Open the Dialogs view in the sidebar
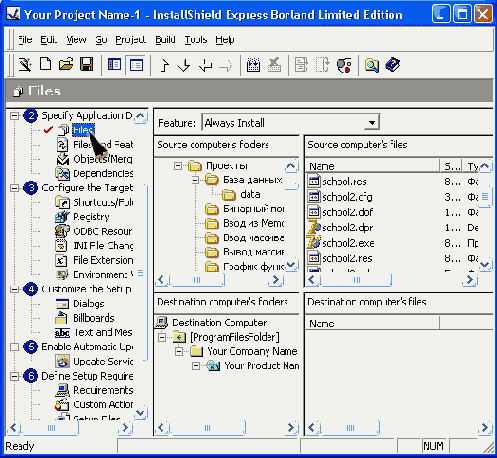The width and height of the screenshot is (497, 458). [x=89, y=304]
